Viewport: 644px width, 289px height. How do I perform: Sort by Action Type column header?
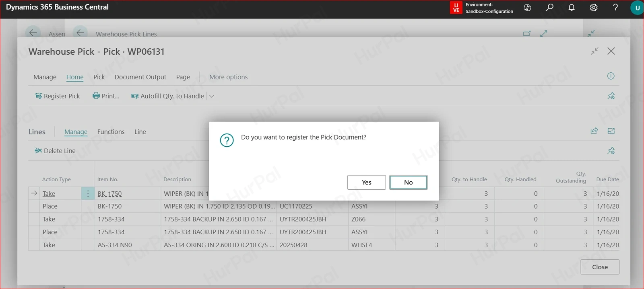point(56,180)
